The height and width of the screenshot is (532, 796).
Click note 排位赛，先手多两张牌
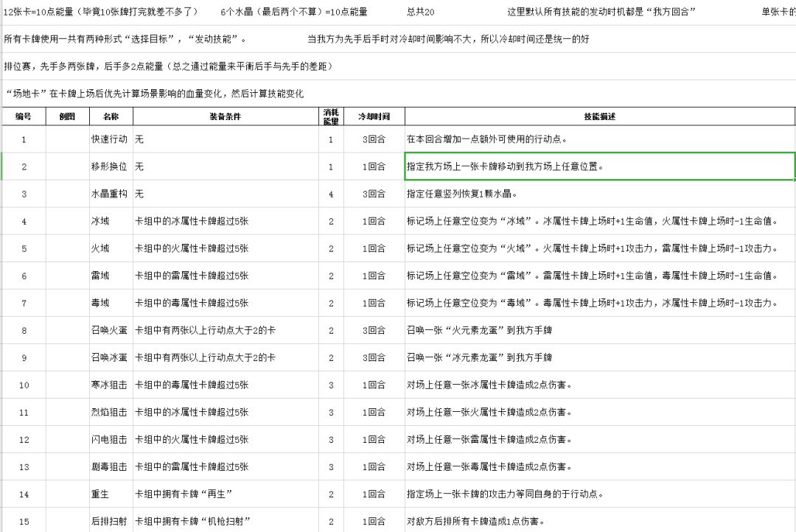(x=169, y=66)
